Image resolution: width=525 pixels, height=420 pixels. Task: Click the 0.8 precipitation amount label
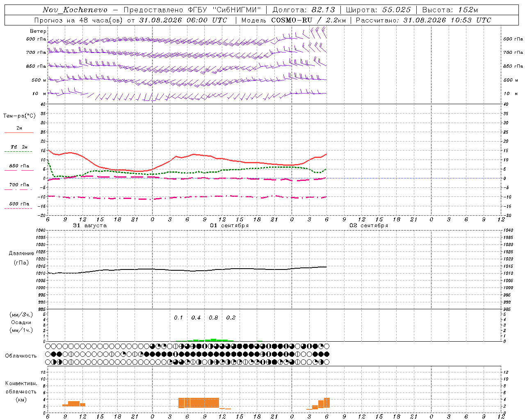coord(213,317)
